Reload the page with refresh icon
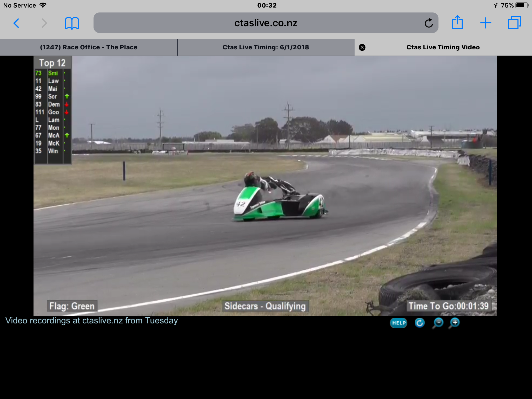 429,23
